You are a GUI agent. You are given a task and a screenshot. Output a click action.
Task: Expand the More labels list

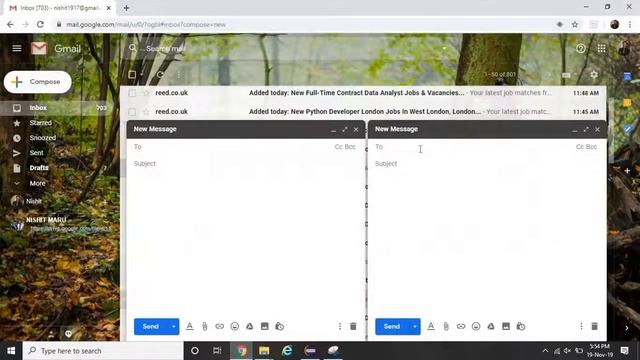tap(37, 183)
